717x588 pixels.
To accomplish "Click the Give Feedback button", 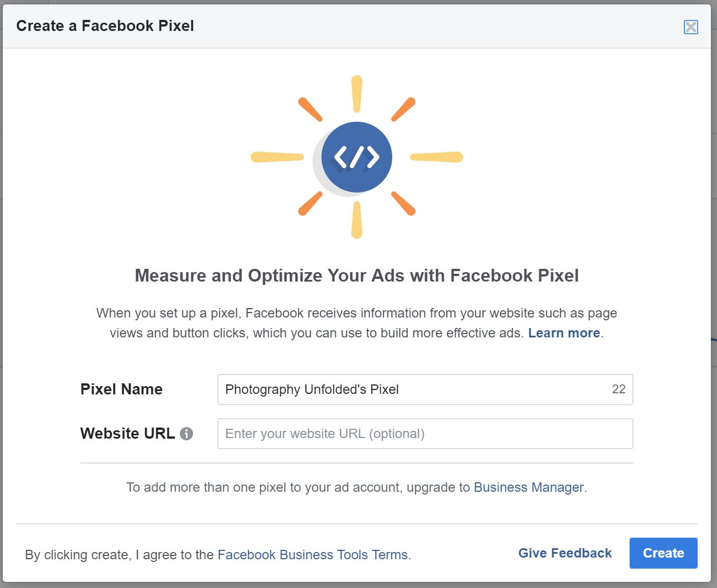I will [565, 553].
